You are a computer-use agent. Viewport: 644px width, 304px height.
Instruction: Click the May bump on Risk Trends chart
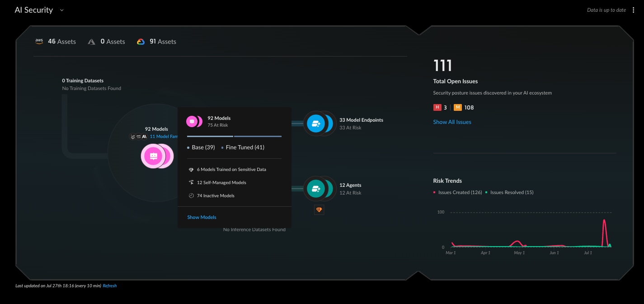click(x=518, y=244)
